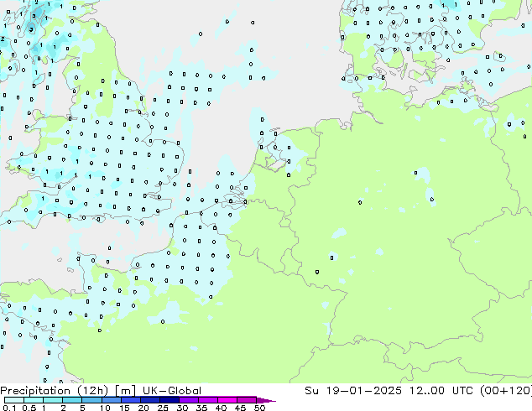Click the legend value "50"

click(259, 408)
